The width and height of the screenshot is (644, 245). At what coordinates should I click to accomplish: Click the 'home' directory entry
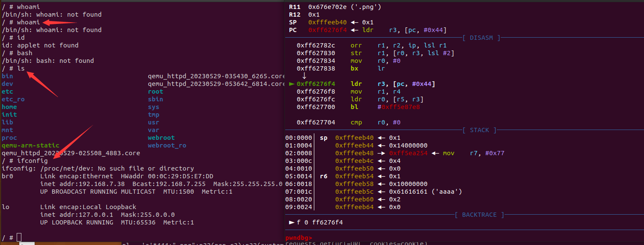(x=9, y=107)
